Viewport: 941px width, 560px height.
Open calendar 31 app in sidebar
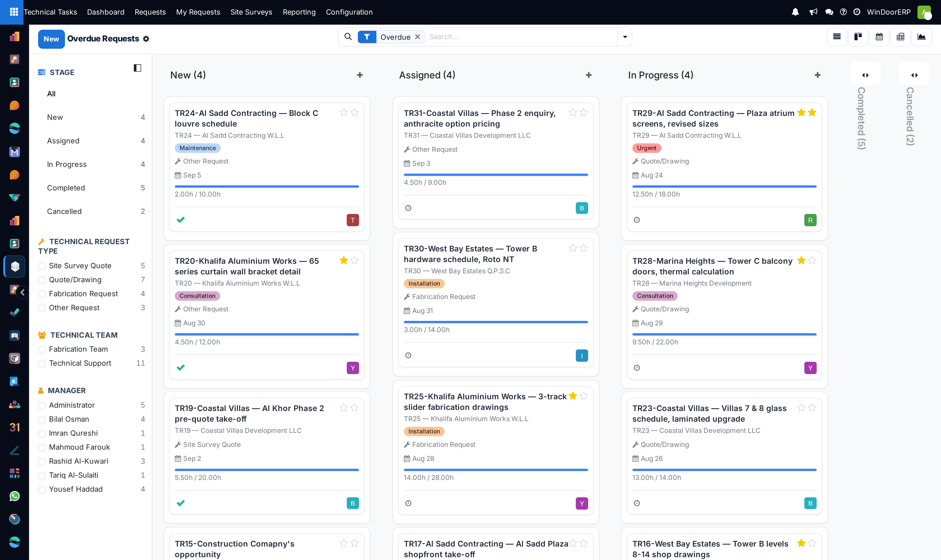[14, 427]
